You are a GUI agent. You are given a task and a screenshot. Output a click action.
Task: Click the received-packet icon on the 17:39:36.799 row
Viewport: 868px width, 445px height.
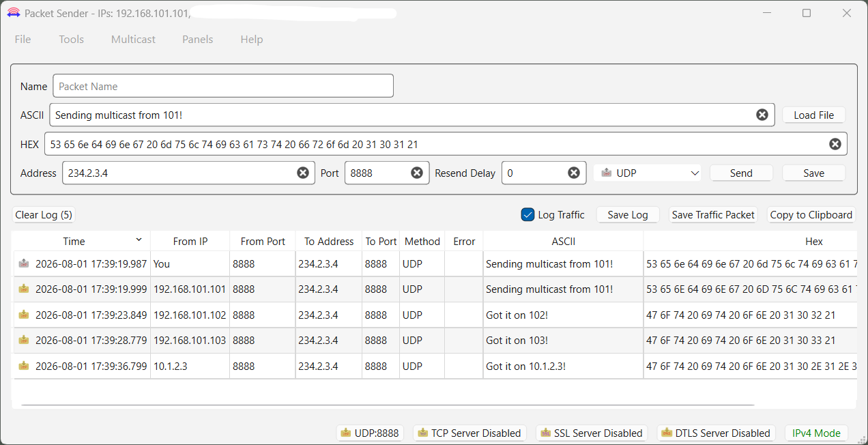click(24, 366)
